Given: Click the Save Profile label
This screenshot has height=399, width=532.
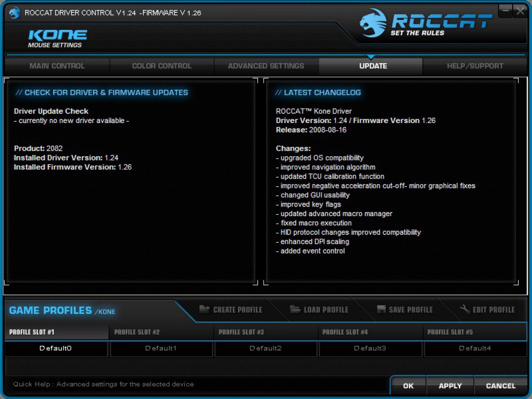Looking at the screenshot, I should pos(411,310).
